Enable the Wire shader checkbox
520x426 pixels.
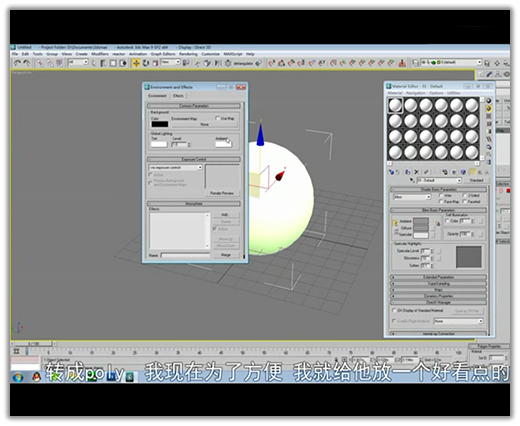tap(440, 195)
